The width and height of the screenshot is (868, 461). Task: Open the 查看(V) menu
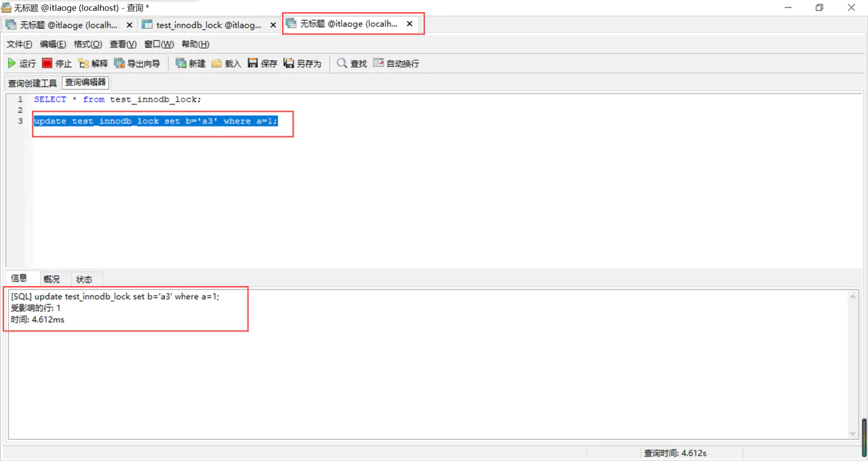click(x=123, y=44)
